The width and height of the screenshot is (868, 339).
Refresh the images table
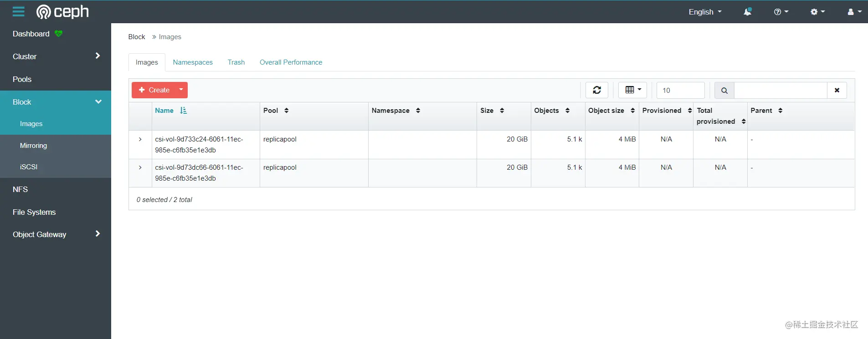pyautogui.click(x=597, y=90)
